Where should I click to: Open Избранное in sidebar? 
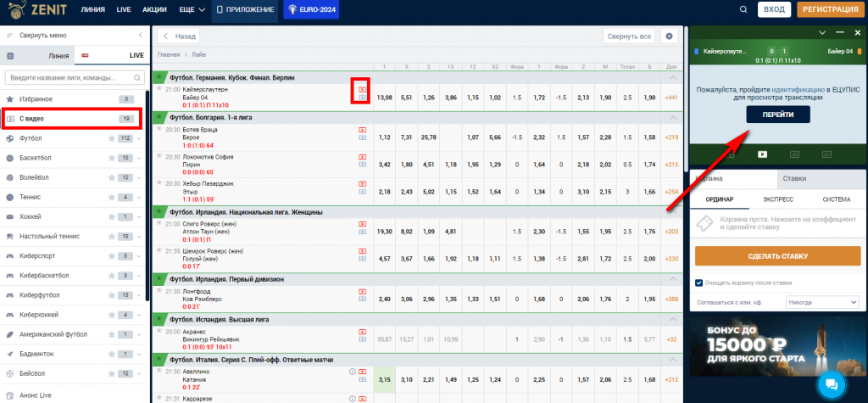tap(72, 99)
